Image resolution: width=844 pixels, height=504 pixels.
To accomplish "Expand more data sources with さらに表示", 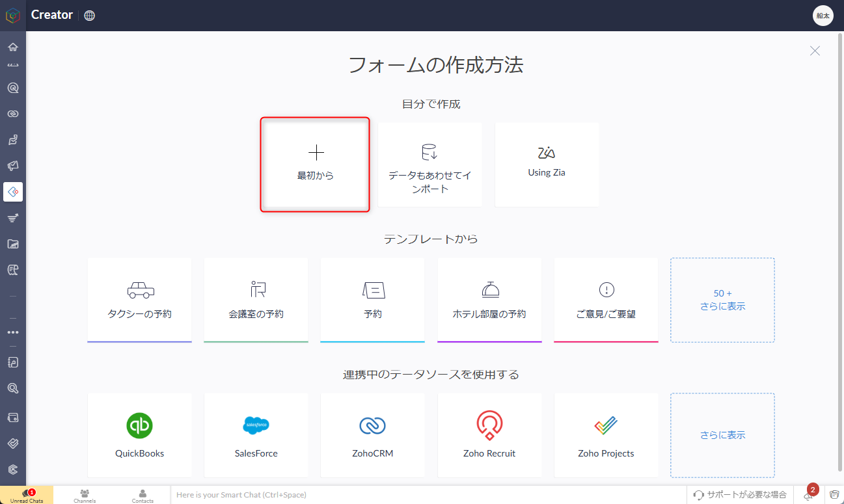I will point(722,435).
